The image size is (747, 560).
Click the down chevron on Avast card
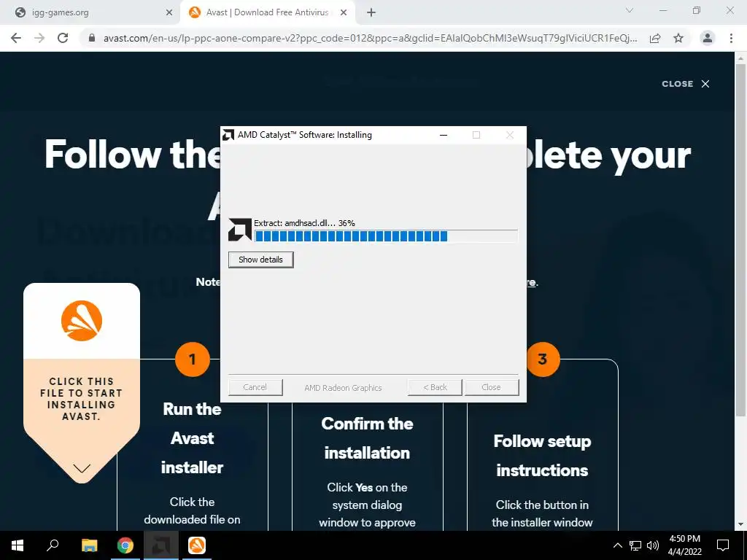[82, 469]
